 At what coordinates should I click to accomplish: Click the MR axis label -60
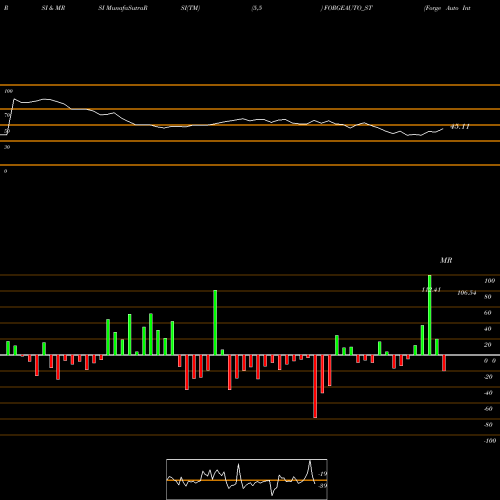[x=488, y=409]
